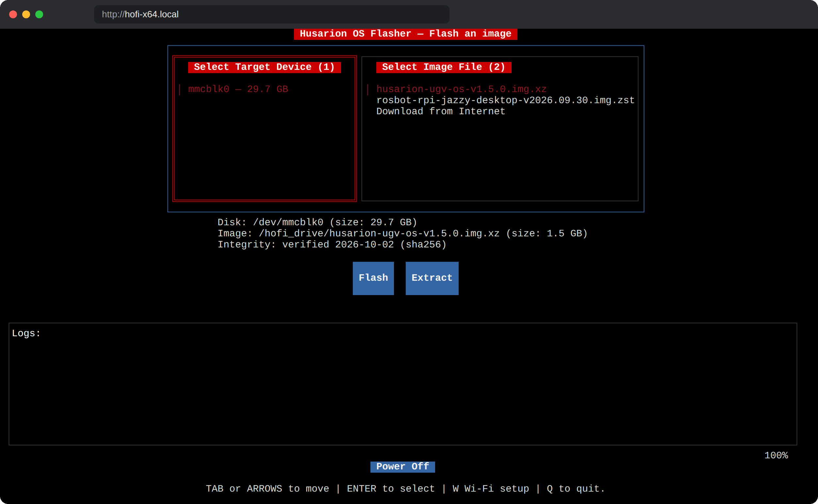Click the Extract button
This screenshot has height=504, width=818.
coord(432,278)
